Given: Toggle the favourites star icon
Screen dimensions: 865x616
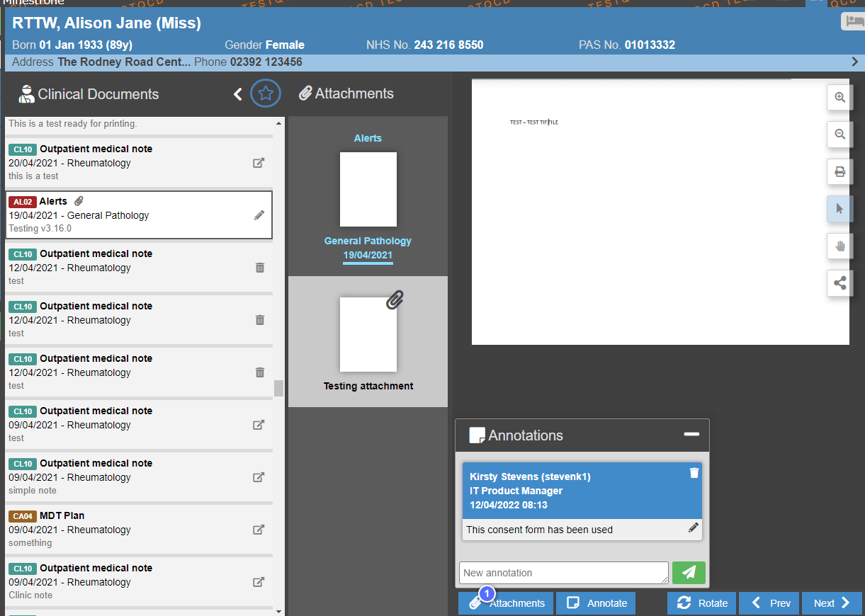Looking at the screenshot, I should click(265, 93).
